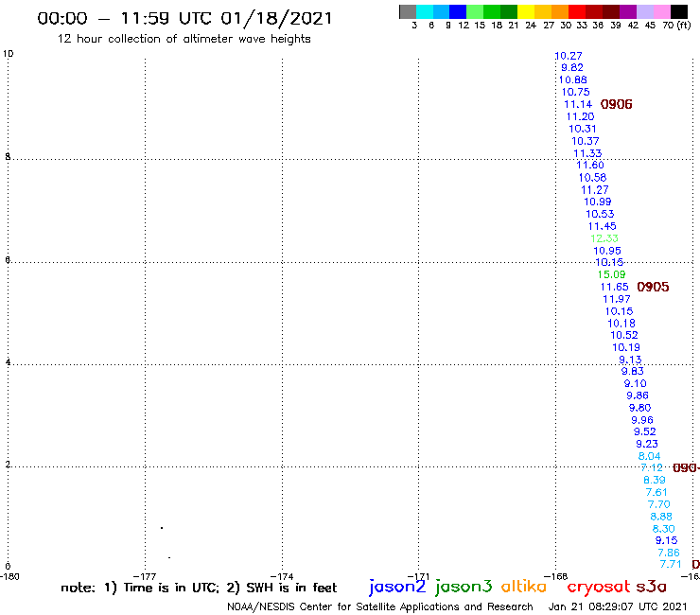Click the title '00:00 – 11:59 UTC 01/18/2021'
The image size is (700, 615).
click(x=184, y=18)
